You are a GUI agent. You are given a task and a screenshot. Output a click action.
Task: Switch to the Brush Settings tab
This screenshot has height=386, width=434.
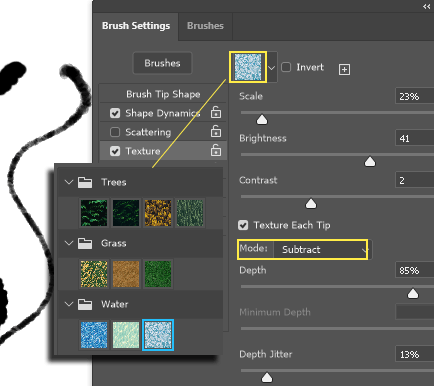[136, 26]
